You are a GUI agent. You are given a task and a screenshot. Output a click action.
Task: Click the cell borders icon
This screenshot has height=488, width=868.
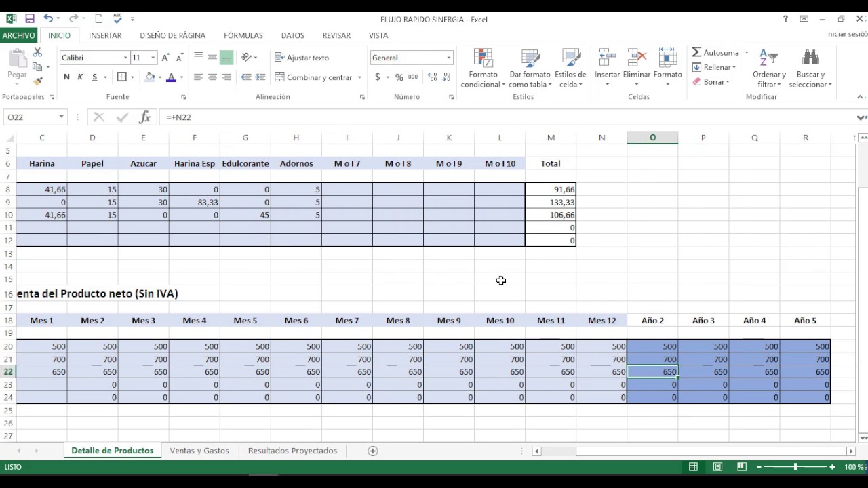click(122, 77)
